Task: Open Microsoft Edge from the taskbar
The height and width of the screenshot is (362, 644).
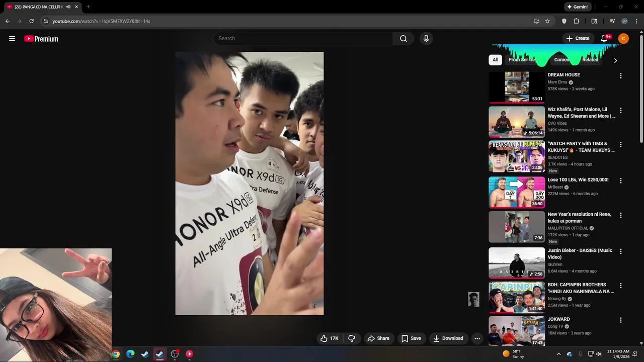Action: tap(130, 354)
